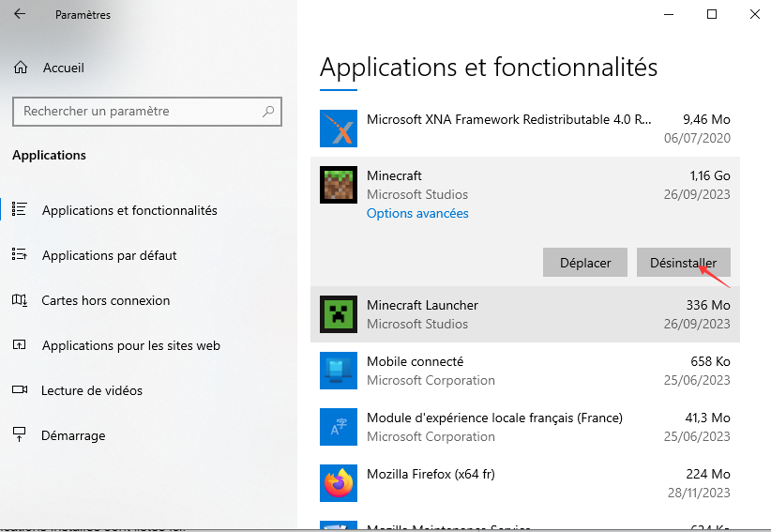771x532 pixels.
Task: Click the Démarrage sidebar icon
Action: (19, 434)
